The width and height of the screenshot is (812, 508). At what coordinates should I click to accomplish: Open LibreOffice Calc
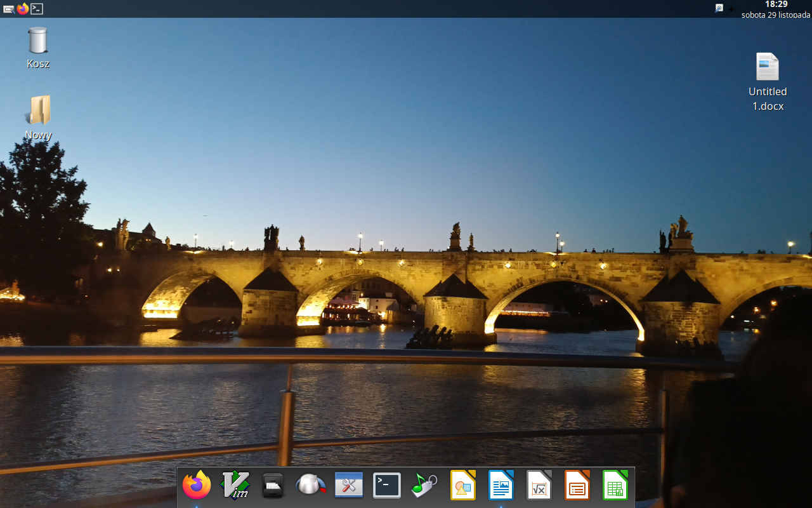pos(615,485)
